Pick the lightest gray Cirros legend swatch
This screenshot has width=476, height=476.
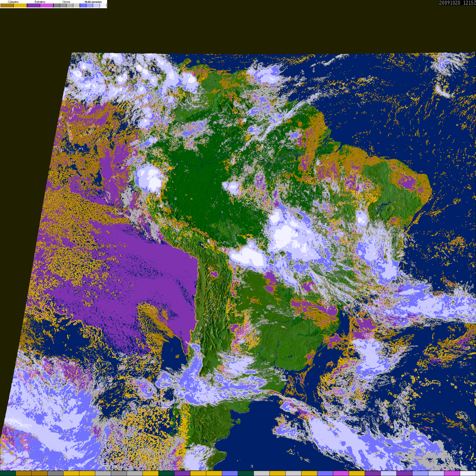click(x=76, y=5)
